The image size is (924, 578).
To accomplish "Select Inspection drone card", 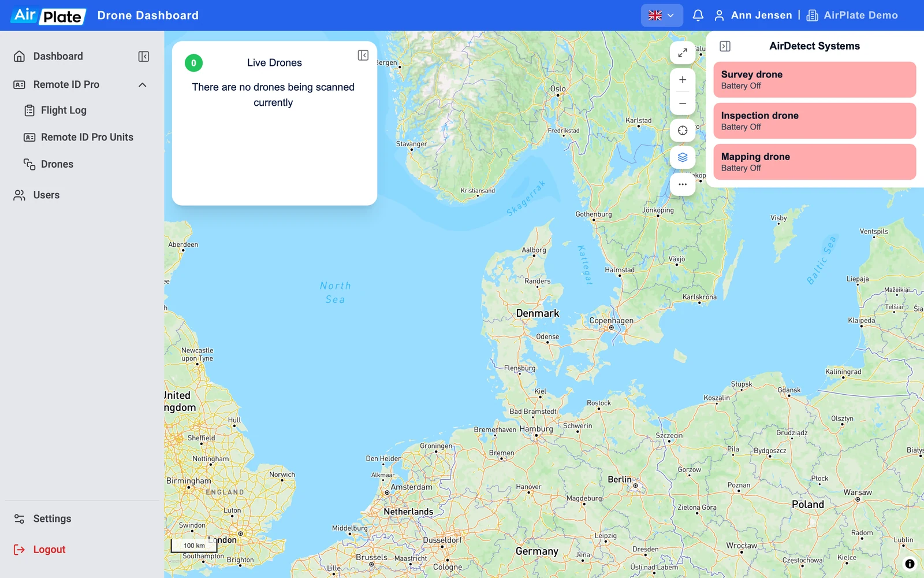I will (815, 121).
